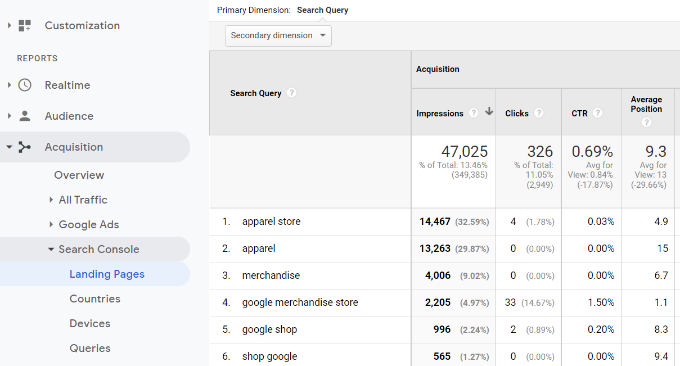Click the 'apparel' query in row 2
This screenshot has height=366, width=680.
(x=258, y=248)
